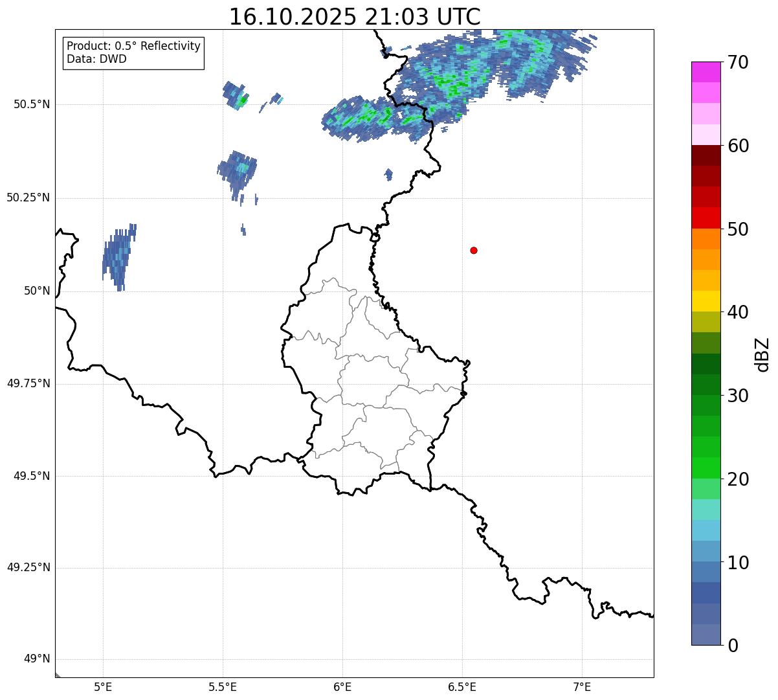This screenshot has width=778, height=700.
Task: Click the colorbar tick label '40'
Action: click(x=738, y=312)
